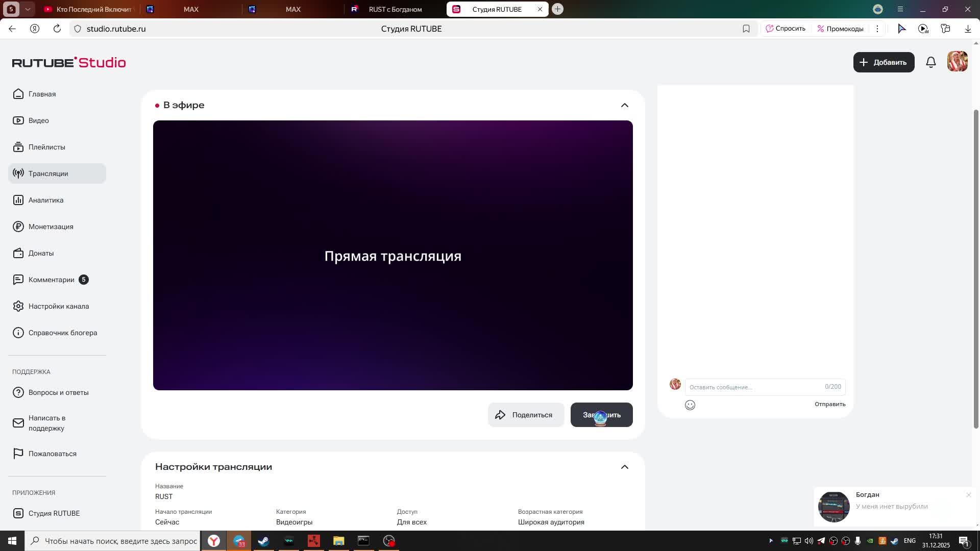
Task: Select Комментарии menu item
Action: pyautogui.click(x=51, y=280)
